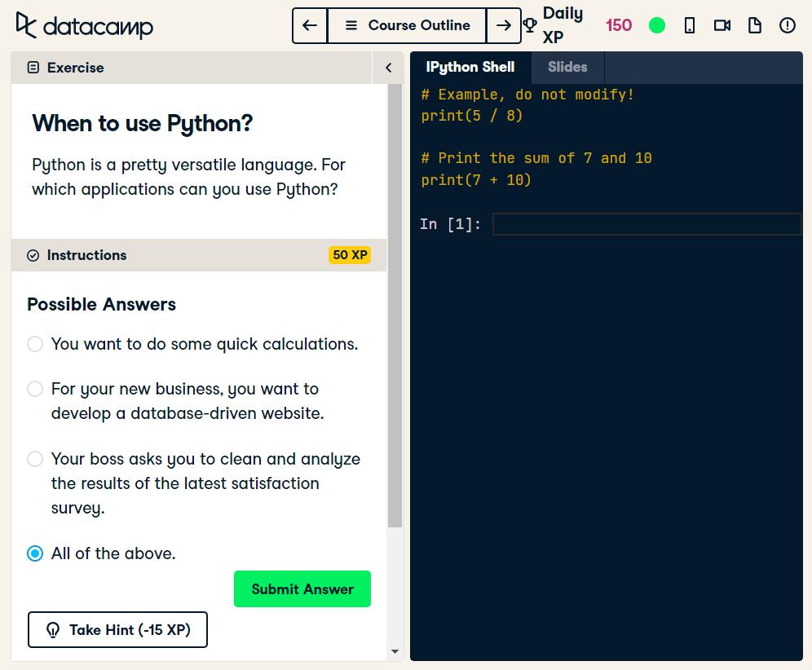Switch to the Slides tab
The width and height of the screenshot is (812, 670).
point(567,67)
